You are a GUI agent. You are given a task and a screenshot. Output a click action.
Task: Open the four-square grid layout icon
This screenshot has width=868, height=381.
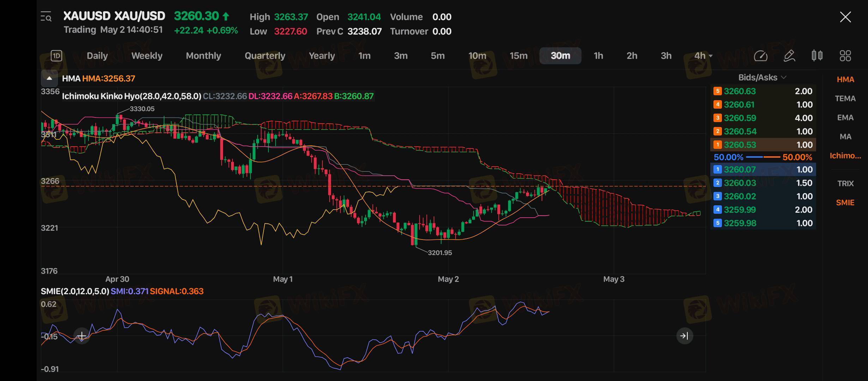[x=845, y=56]
